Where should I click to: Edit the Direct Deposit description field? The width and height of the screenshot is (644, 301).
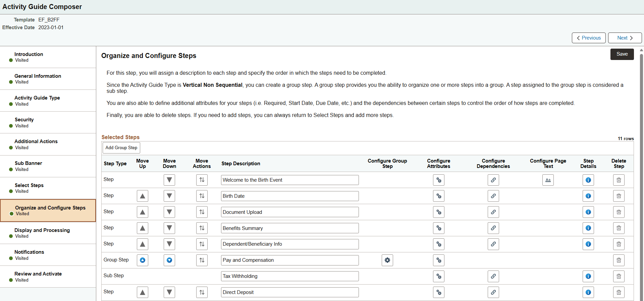coord(290,293)
